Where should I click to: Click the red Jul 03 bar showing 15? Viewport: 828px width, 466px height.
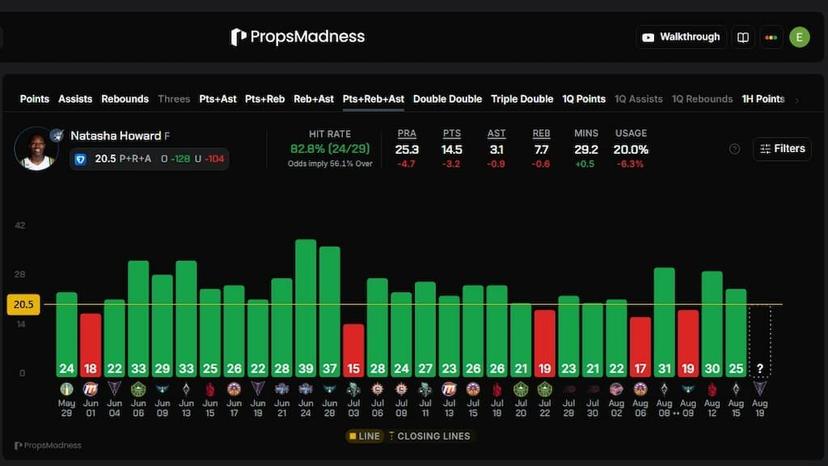click(353, 350)
